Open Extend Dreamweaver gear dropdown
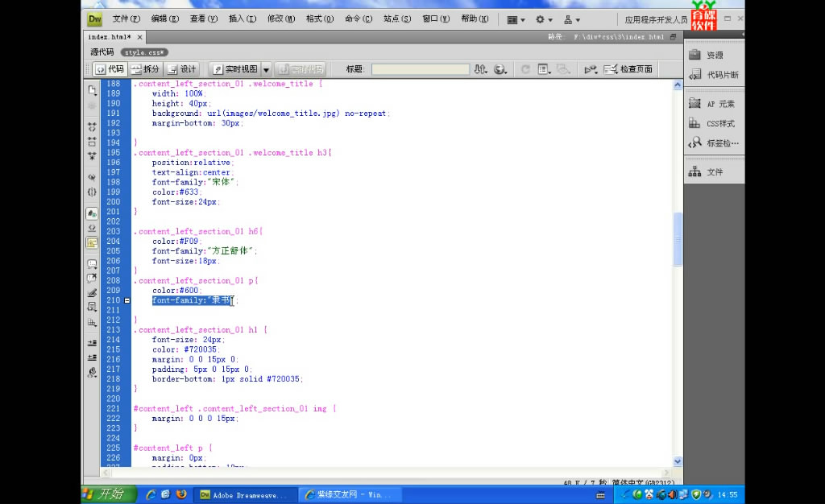 pos(544,20)
